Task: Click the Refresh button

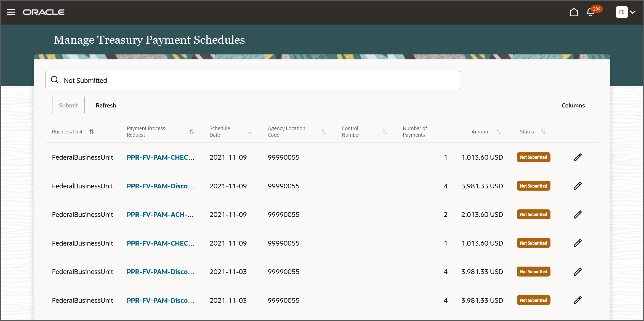Action: [106, 105]
